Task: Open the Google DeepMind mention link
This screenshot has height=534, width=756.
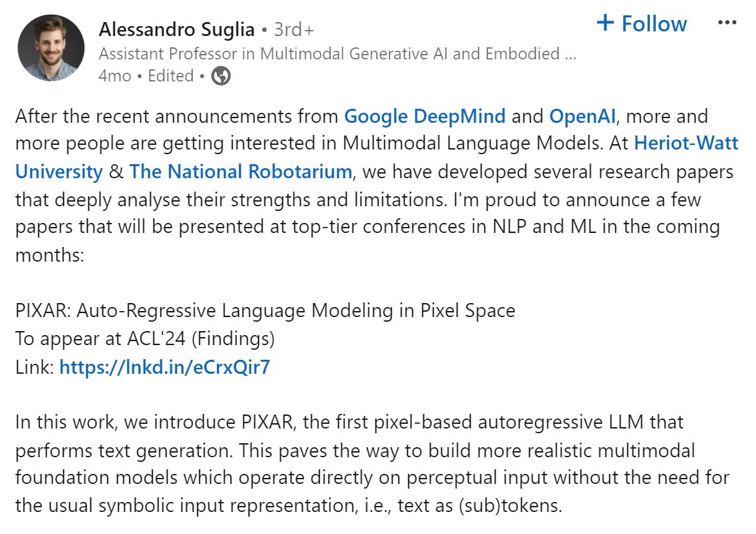Action: point(424,117)
